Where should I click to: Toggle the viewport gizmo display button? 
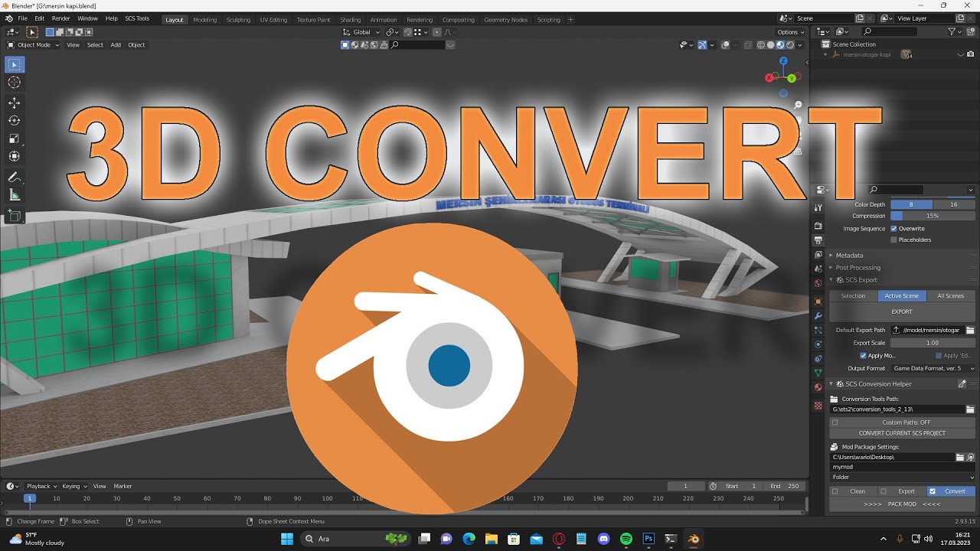tap(702, 45)
